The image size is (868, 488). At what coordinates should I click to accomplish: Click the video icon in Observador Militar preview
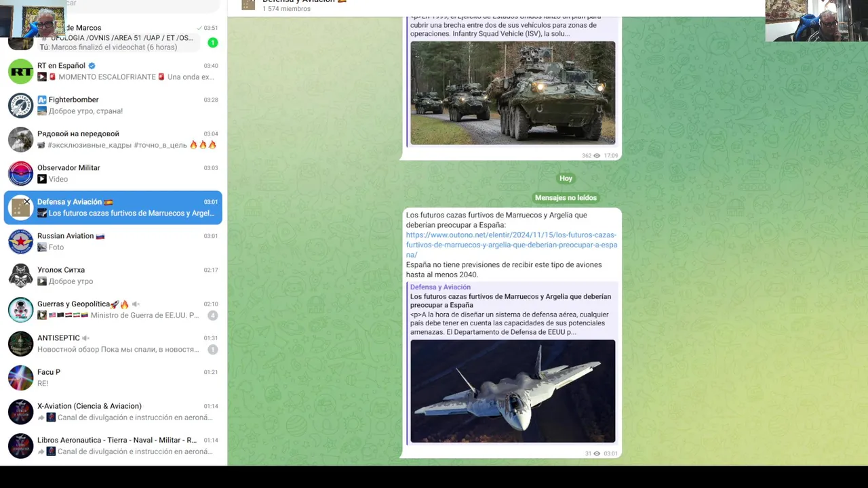[x=42, y=179]
